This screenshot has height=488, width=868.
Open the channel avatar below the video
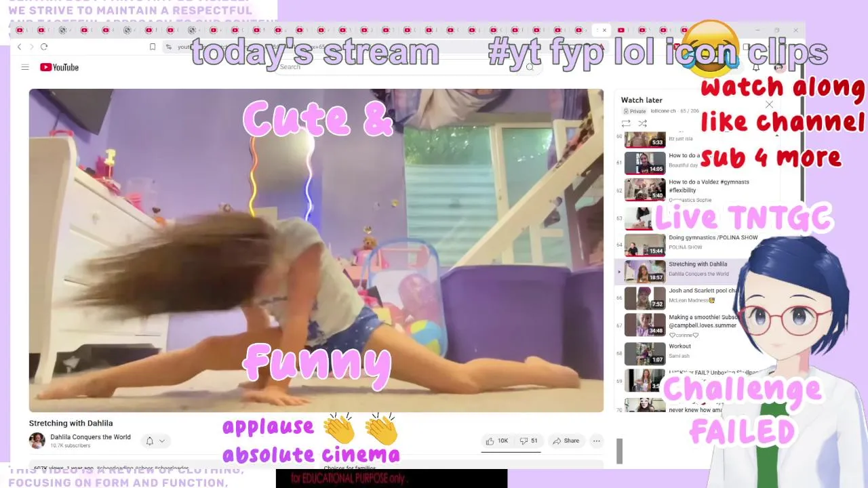[x=37, y=441]
